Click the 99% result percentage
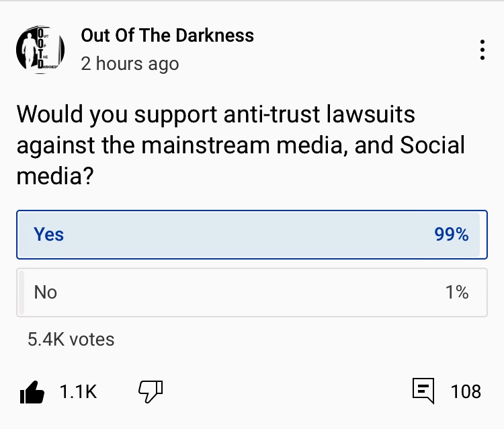The image size is (504, 429). click(x=451, y=235)
